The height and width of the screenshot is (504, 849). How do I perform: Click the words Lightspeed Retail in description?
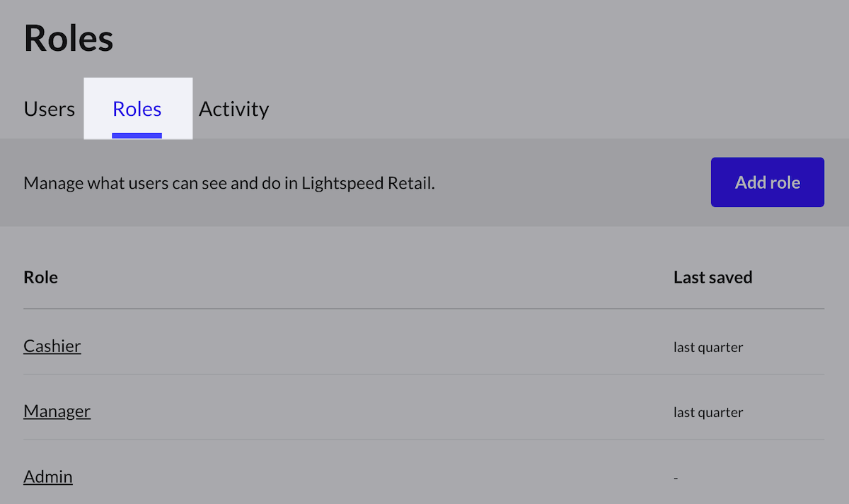[368, 183]
